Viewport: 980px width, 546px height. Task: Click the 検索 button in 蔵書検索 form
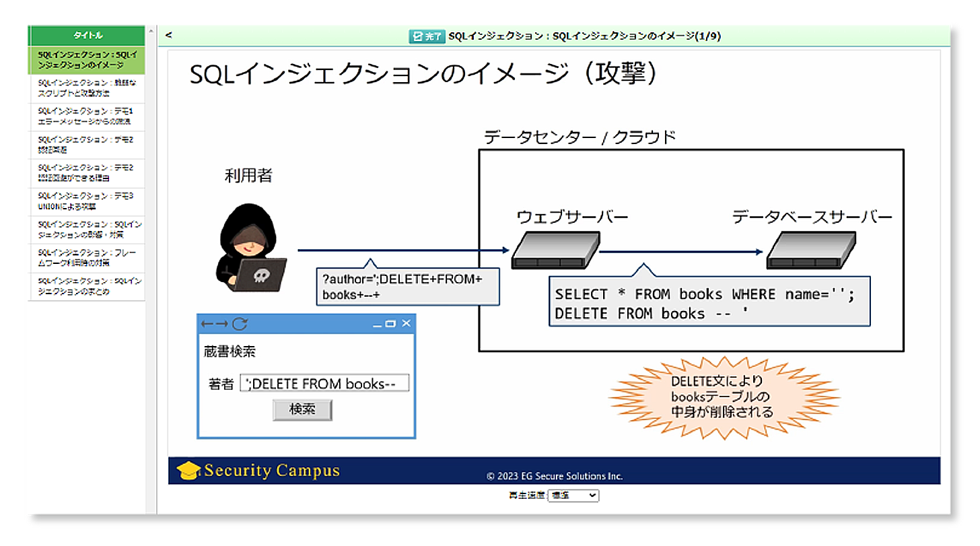(x=302, y=409)
